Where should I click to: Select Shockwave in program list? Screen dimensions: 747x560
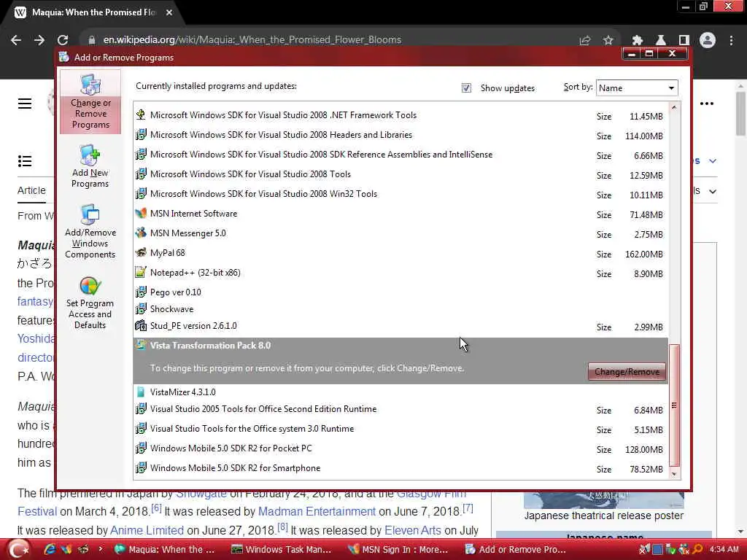click(x=400, y=309)
